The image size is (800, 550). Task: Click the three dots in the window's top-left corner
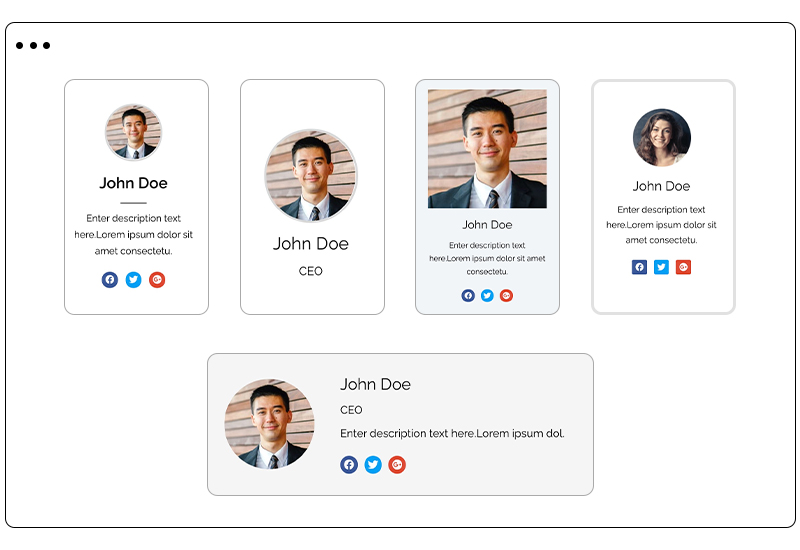[33, 45]
